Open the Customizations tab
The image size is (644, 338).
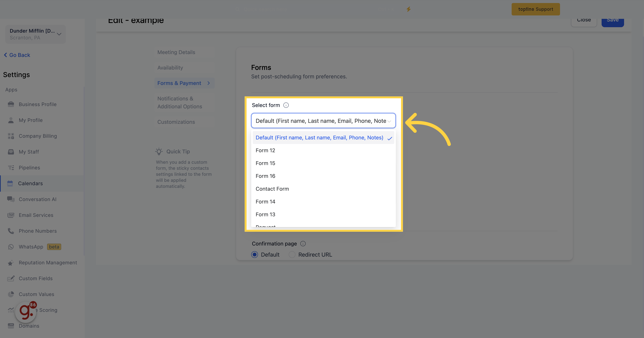pyautogui.click(x=185, y=122)
